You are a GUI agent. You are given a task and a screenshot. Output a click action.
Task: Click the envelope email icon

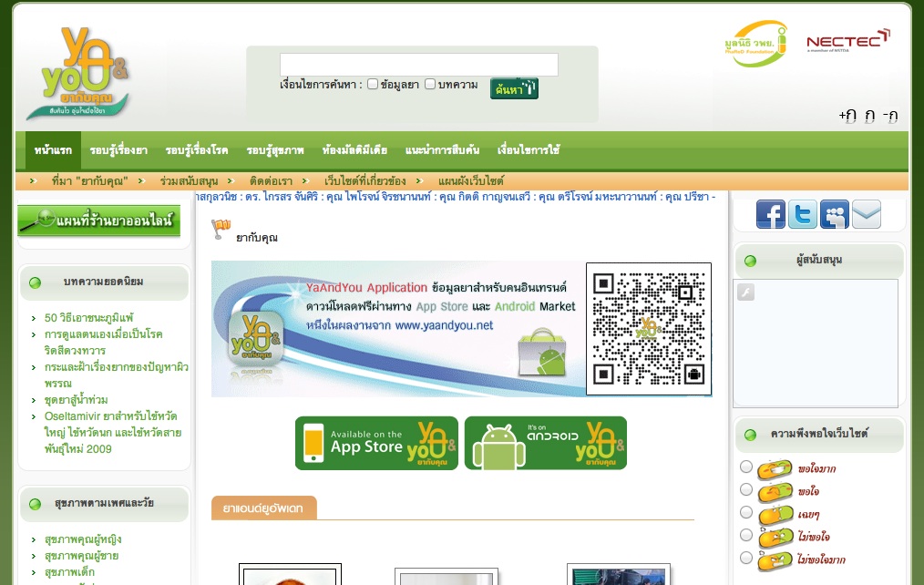point(867,214)
